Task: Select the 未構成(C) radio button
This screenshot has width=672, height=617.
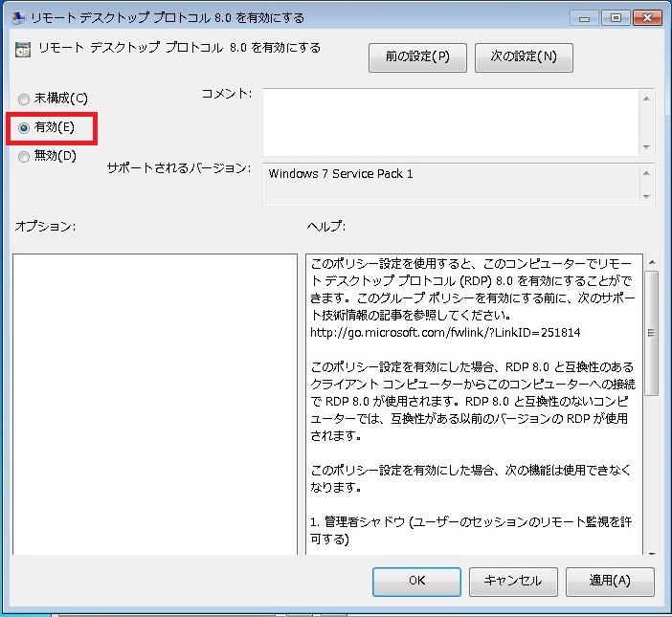Action: pyautogui.click(x=24, y=99)
